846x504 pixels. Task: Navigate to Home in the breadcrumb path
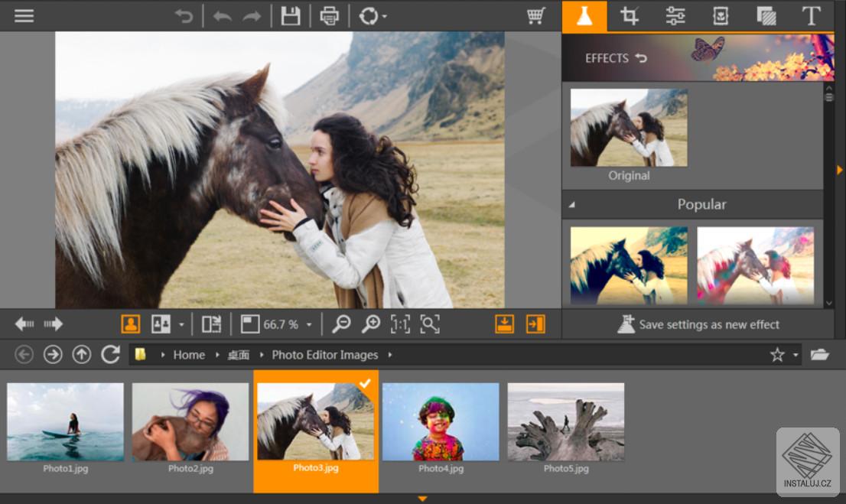pos(188,355)
